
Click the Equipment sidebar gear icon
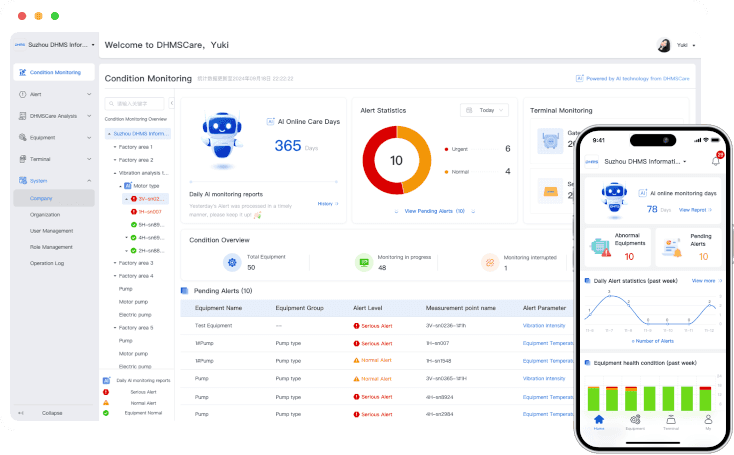(x=22, y=138)
